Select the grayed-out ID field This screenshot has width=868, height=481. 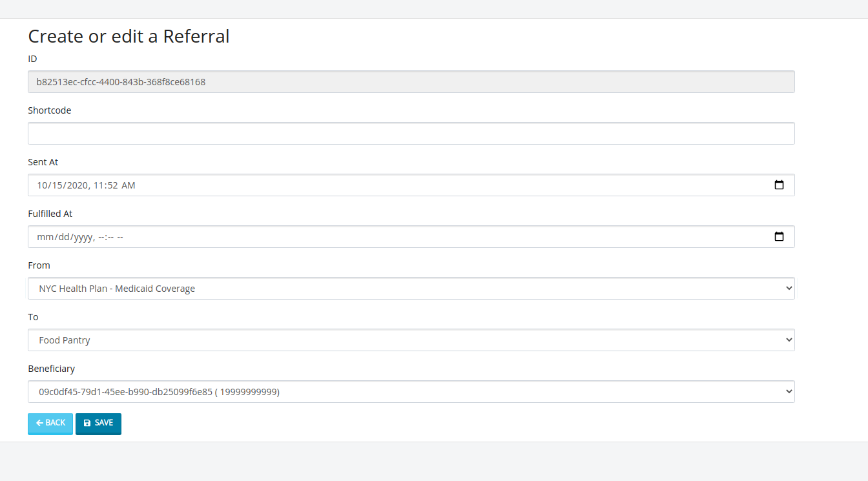[x=411, y=81]
